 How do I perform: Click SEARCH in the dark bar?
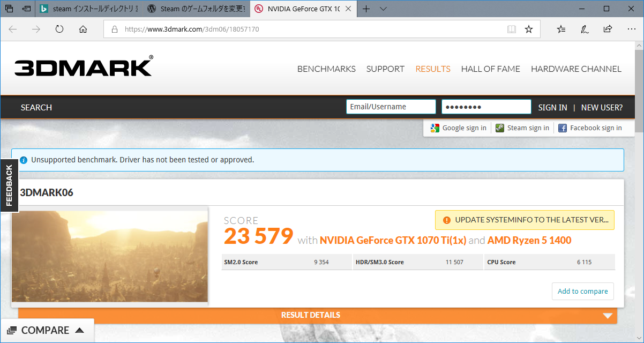coord(36,107)
